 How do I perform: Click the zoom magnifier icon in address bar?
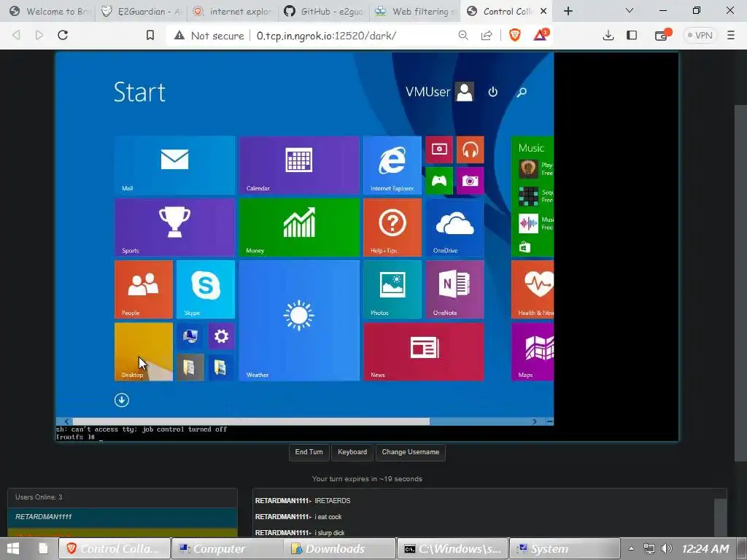(463, 35)
